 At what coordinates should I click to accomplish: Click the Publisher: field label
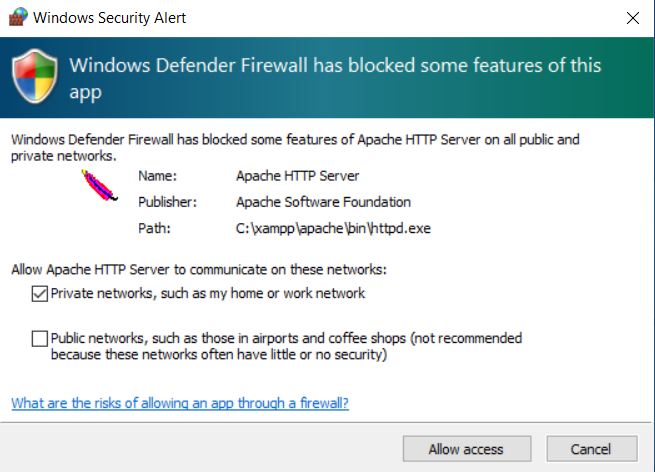click(167, 202)
